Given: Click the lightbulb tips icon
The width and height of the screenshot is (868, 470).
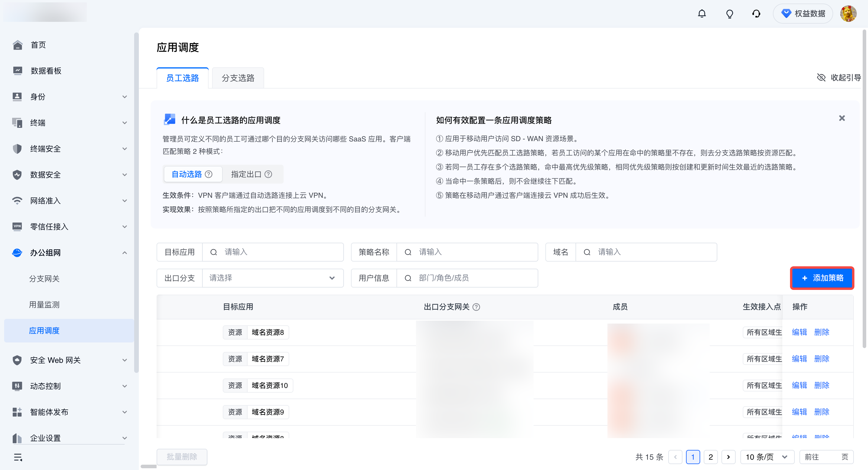Looking at the screenshot, I should point(729,14).
